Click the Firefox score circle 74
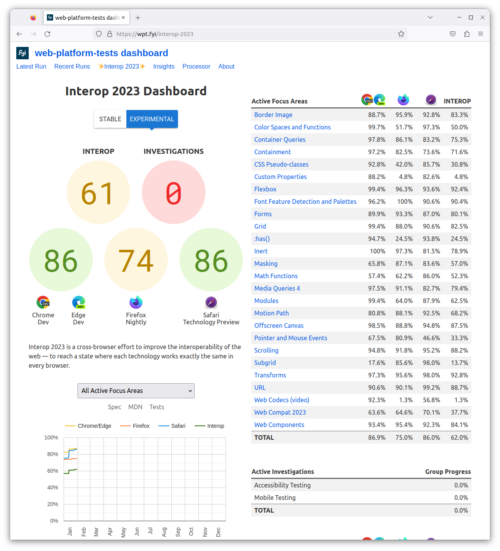This screenshot has width=500, height=551. click(x=136, y=260)
